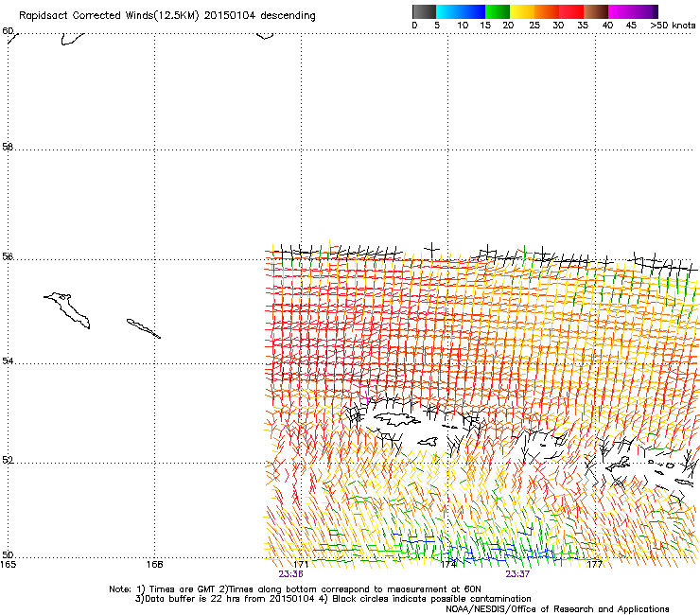Click the map title 'Rapidscat Corrected Winds(12.5KM)'

[x=109, y=16]
